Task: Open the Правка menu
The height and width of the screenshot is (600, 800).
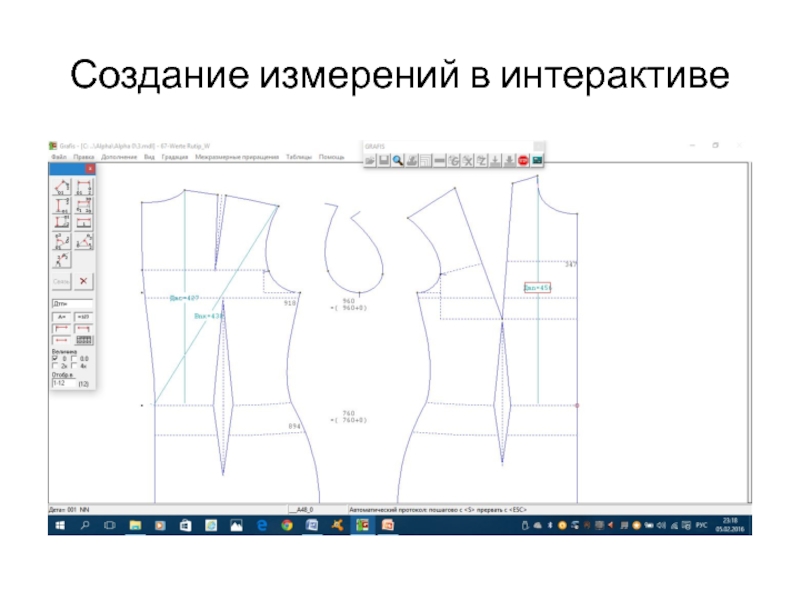Action: click(x=84, y=157)
